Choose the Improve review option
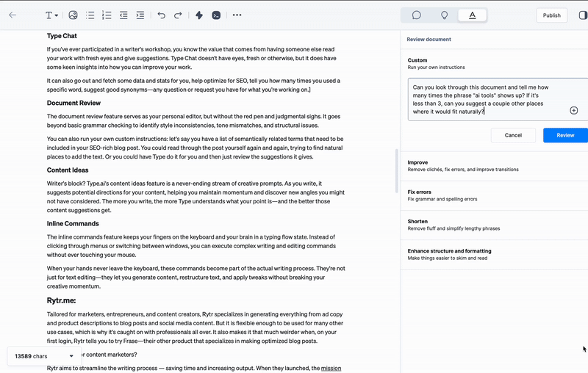The image size is (588, 373). [x=494, y=166]
